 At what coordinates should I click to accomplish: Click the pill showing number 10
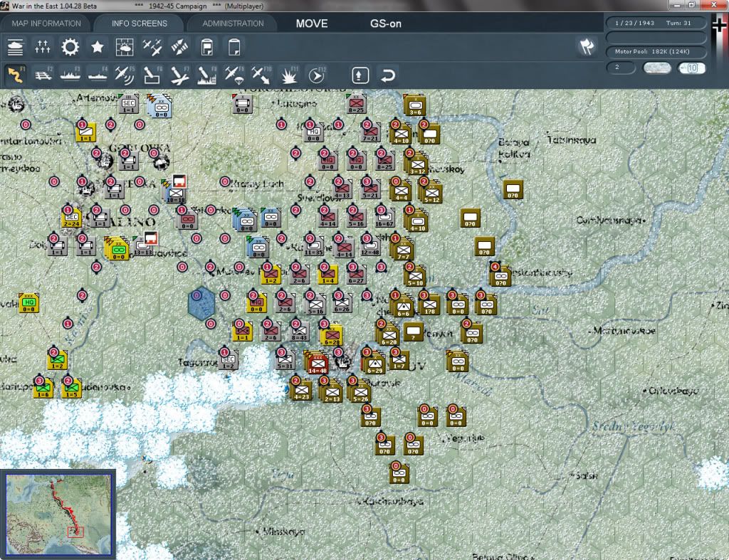click(691, 68)
